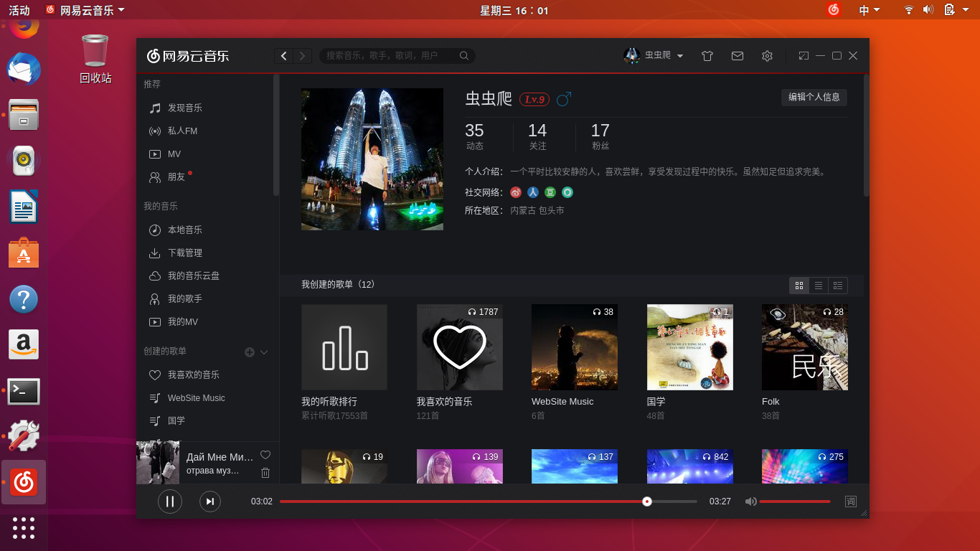This screenshot has height=551, width=980.
Task: Switch to mini mode icon
Action: pos(804,56)
